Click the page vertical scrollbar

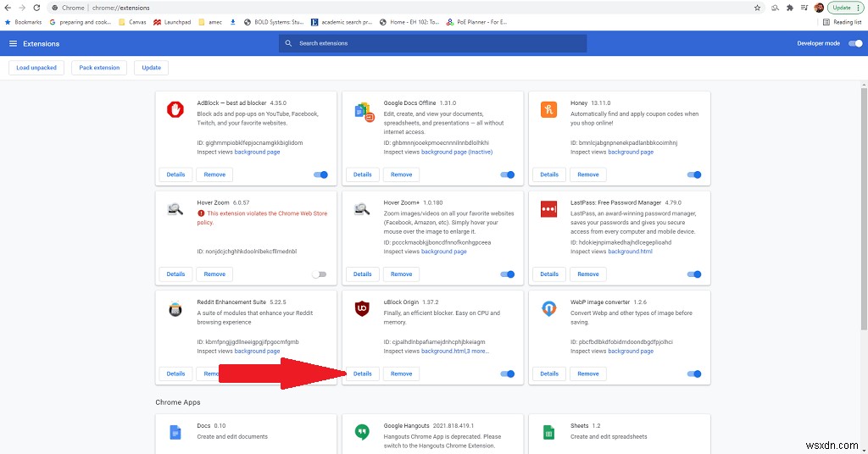click(x=864, y=208)
